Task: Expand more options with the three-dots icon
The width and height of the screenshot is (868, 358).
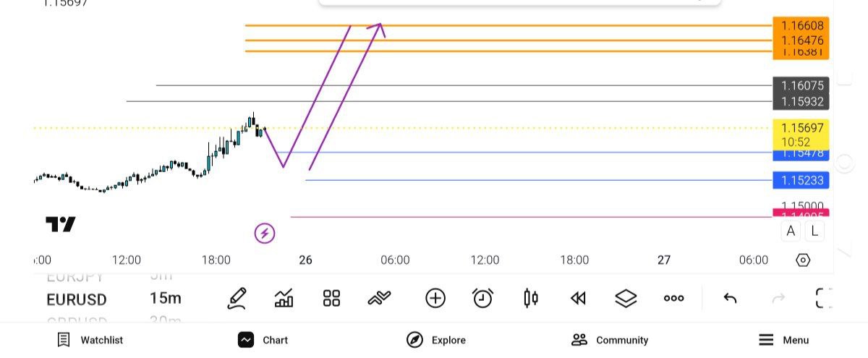Action: pos(673,298)
